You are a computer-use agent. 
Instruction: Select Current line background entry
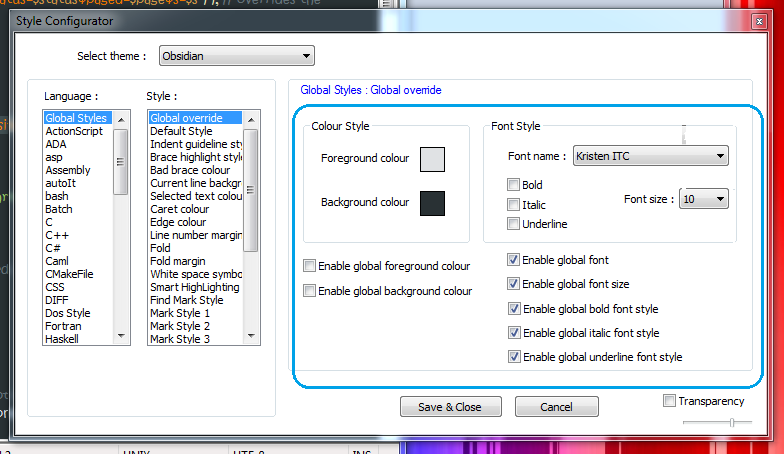click(196, 183)
